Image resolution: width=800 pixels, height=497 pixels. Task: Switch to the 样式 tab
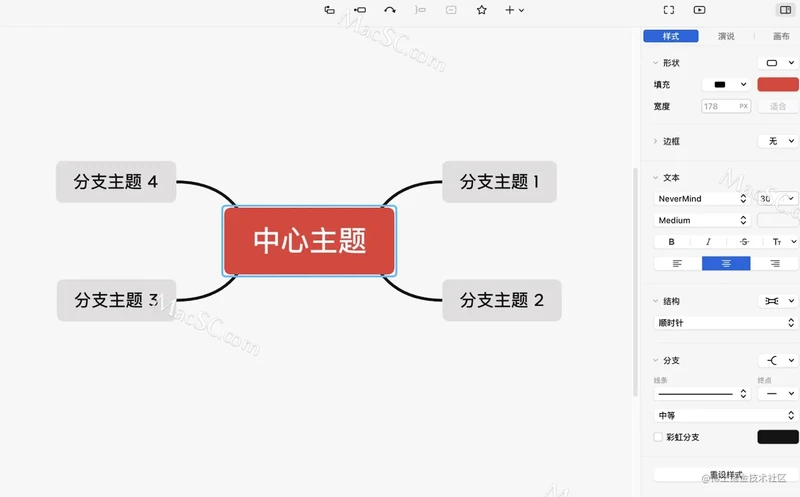coord(671,36)
